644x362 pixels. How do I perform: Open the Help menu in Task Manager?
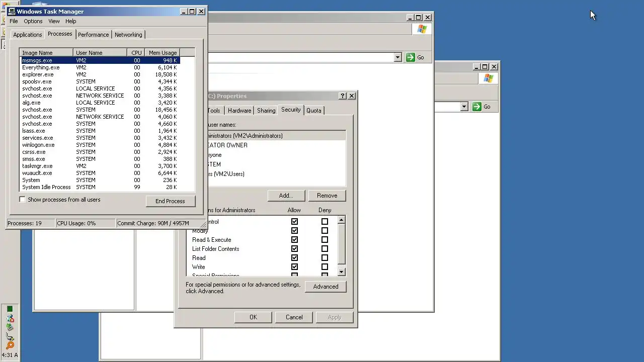71,21
